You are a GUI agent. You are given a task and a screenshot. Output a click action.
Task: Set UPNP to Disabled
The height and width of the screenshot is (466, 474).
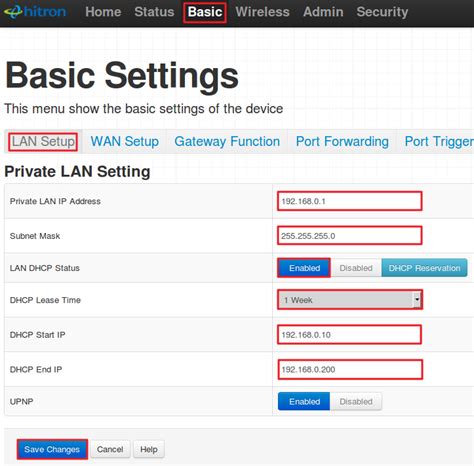356,401
